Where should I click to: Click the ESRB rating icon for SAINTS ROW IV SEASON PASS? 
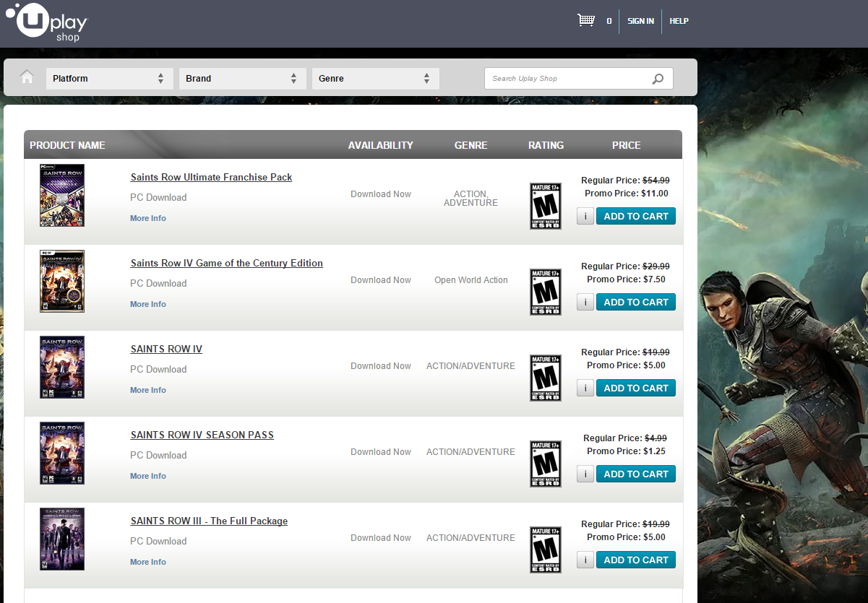pyautogui.click(x=546, y=464)
